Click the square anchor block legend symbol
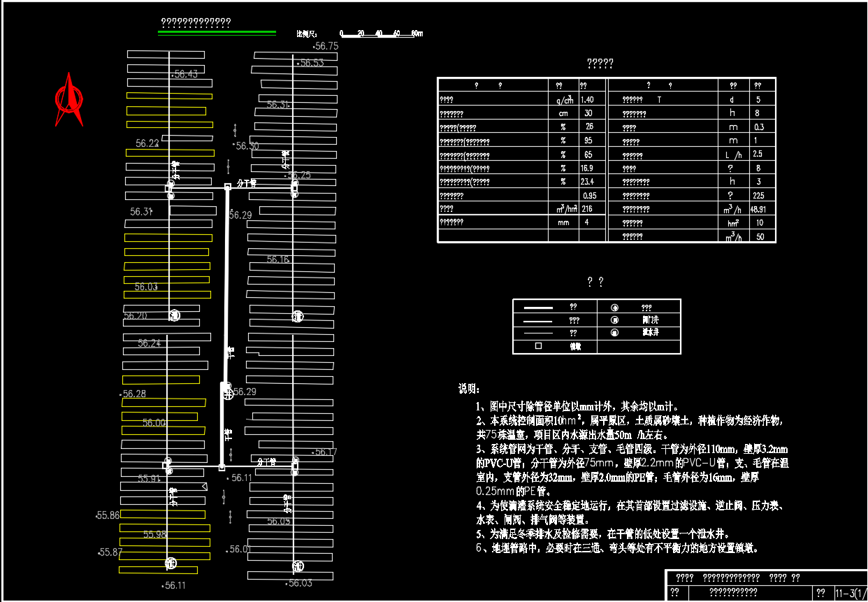This screenshot has height=602, width=868. pyautogui.click(x=538, y=345)
